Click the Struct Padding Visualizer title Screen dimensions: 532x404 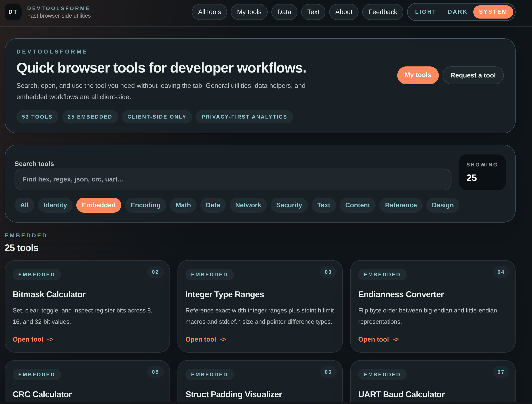[234, 394]
